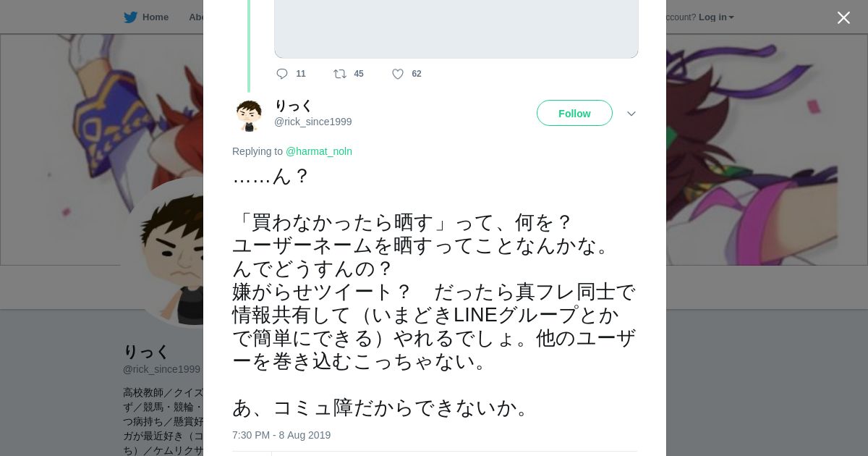Click the Twitter bird Home icon
Image resolution: width=868 pixels, height=456 pixels.
coord(130,17)
